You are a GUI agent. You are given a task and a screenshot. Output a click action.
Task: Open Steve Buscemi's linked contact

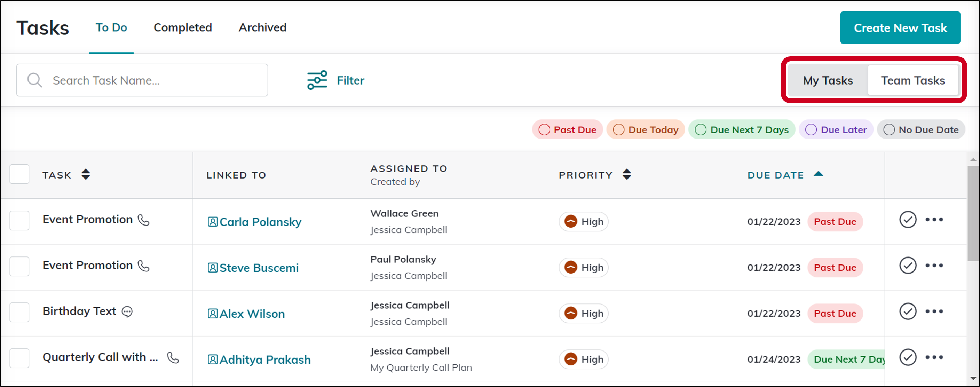tap(259, 268)
